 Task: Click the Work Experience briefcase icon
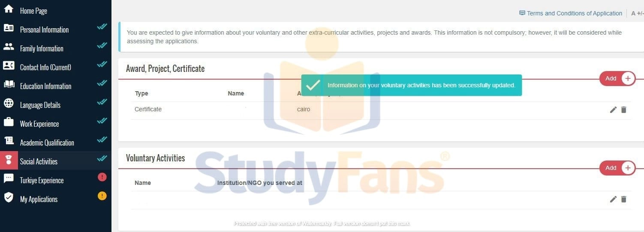tap(9, 122)
